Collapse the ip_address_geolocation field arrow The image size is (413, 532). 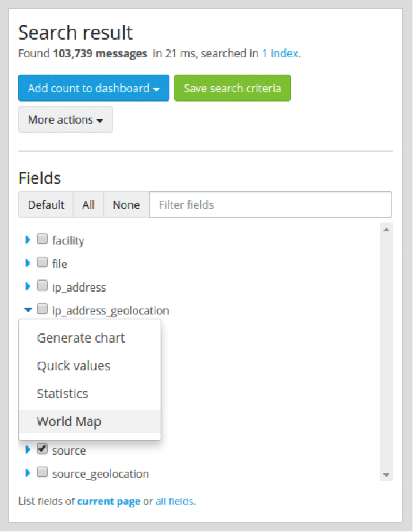tap(28, 310)
